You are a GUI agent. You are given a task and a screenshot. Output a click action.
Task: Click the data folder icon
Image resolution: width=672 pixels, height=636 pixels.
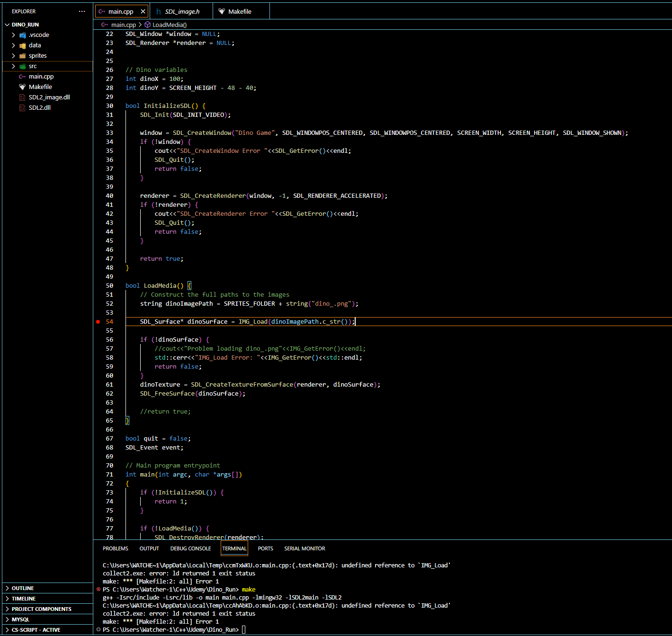coord(22,45)
